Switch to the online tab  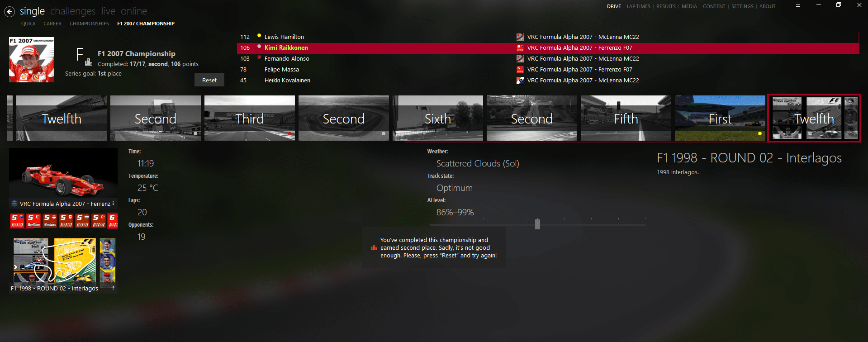tap(134, 11)
